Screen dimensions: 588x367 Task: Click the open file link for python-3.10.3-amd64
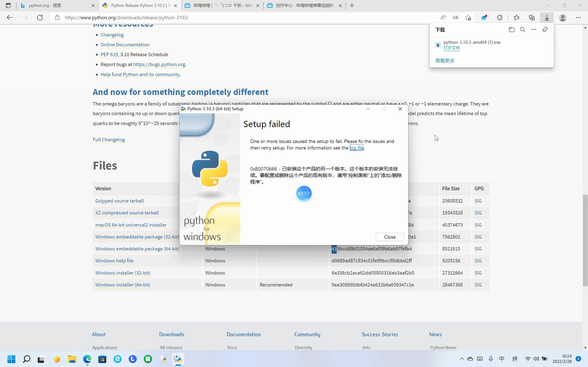point(451,48)
